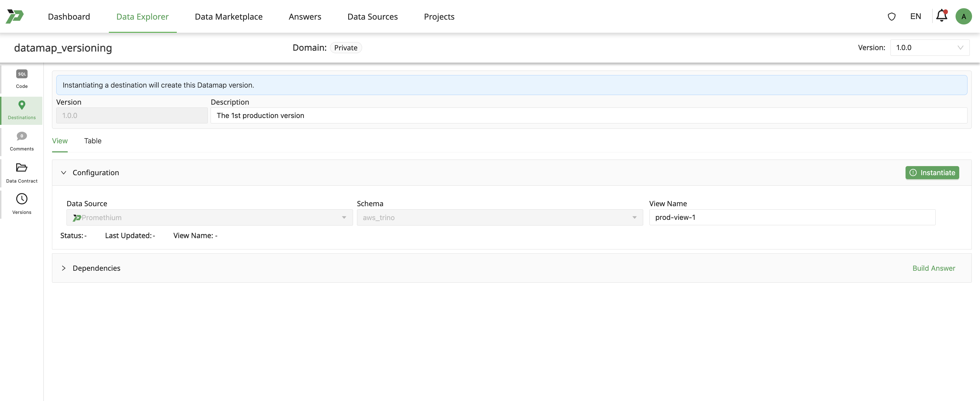Viewport: 980px width, 401px height.
Task: Select the Destinations pin icon
Action: [x=22, y=105]
